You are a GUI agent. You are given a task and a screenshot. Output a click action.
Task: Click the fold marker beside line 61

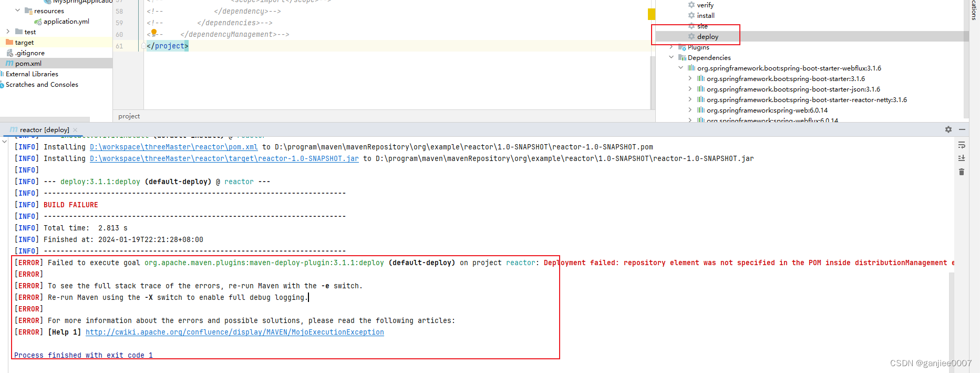(x=143, y=46)
